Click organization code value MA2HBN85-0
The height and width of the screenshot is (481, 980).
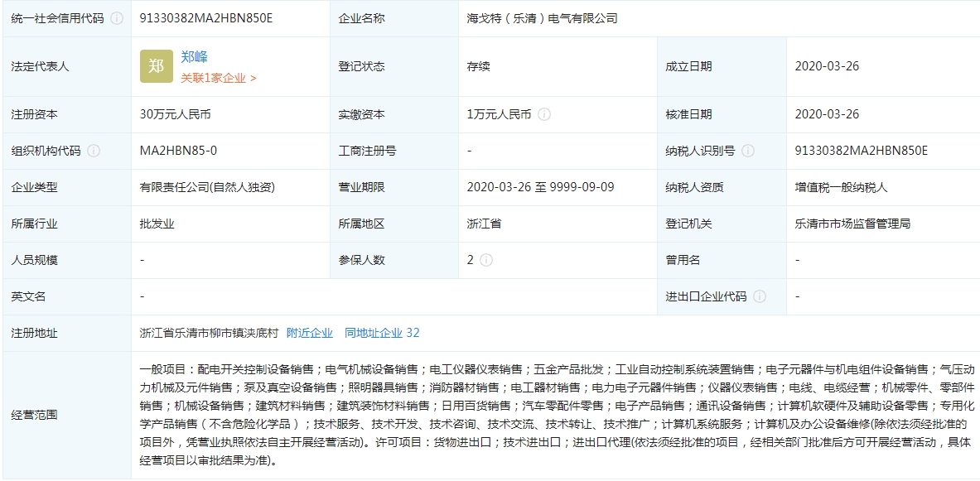[x=179, y=151]
